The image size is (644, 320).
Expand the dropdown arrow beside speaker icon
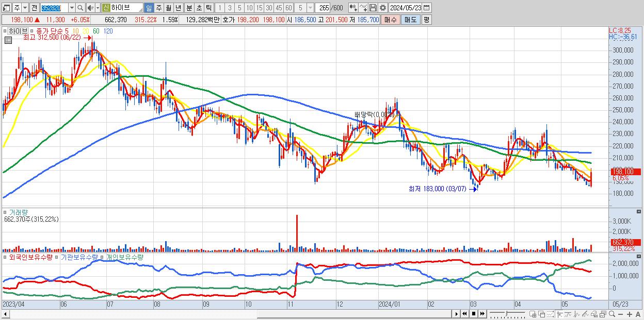98,8
